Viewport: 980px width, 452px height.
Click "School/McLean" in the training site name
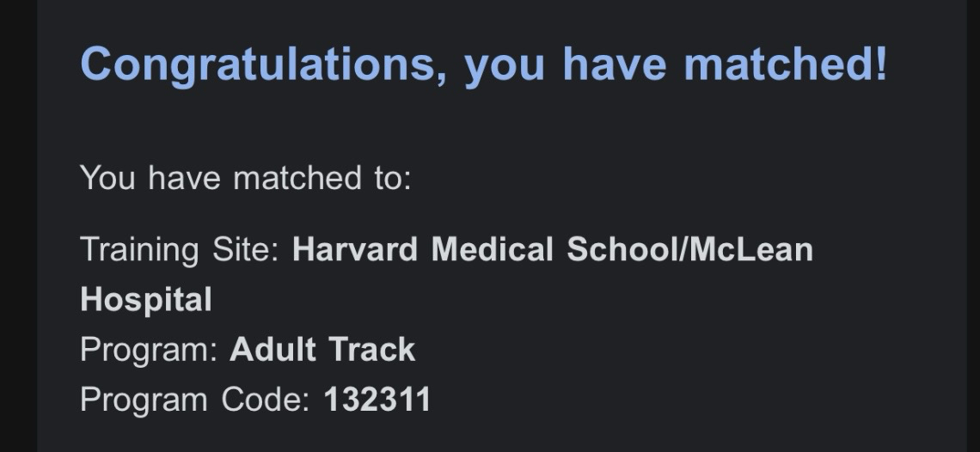(689, 250)
